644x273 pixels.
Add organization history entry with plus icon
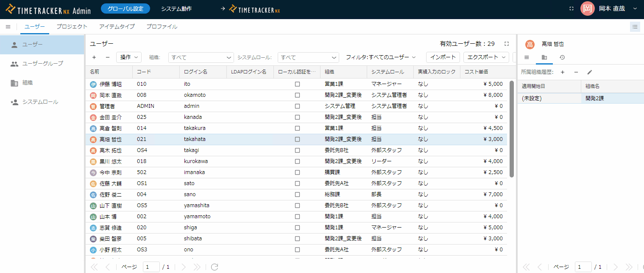pos(563,72)
